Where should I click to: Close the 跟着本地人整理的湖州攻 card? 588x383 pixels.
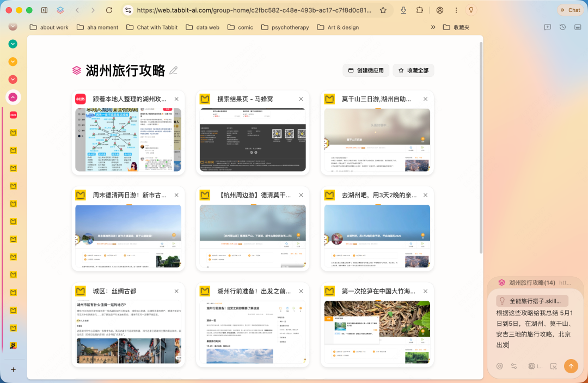pos(176,99)
